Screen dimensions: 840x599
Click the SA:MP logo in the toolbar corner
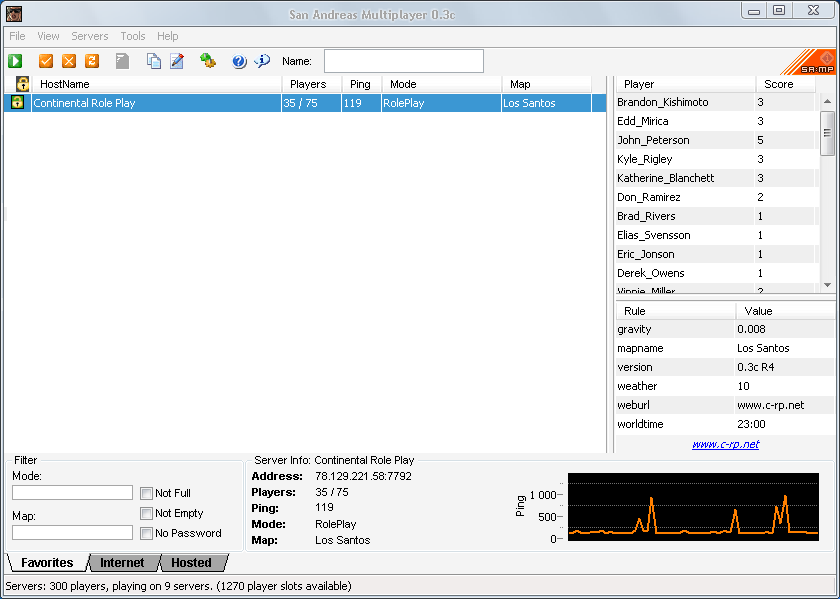click(809, 62)
